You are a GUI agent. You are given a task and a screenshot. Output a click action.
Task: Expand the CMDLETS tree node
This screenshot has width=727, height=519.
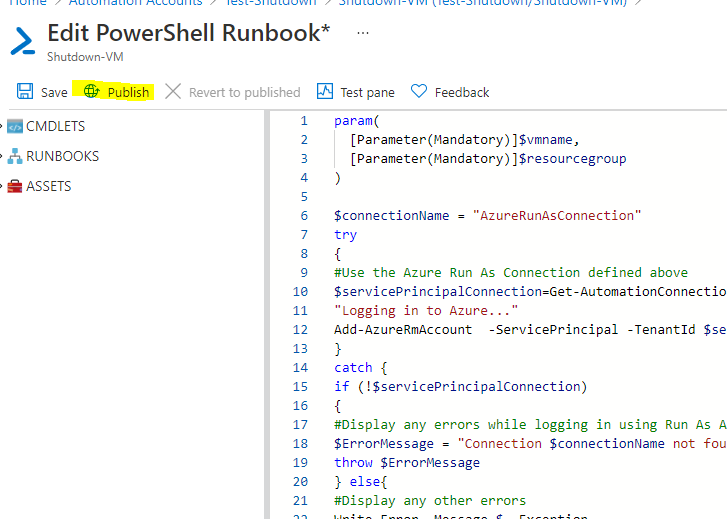click(1, 126)
